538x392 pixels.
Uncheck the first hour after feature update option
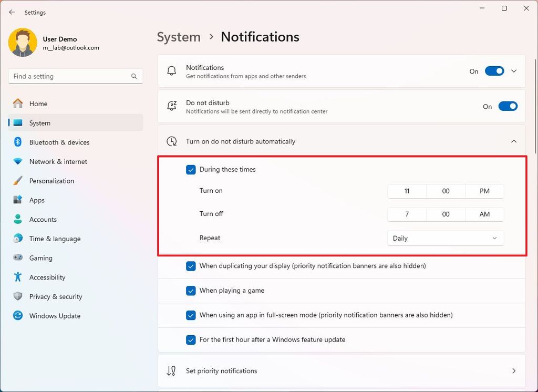tap(191, 339)
